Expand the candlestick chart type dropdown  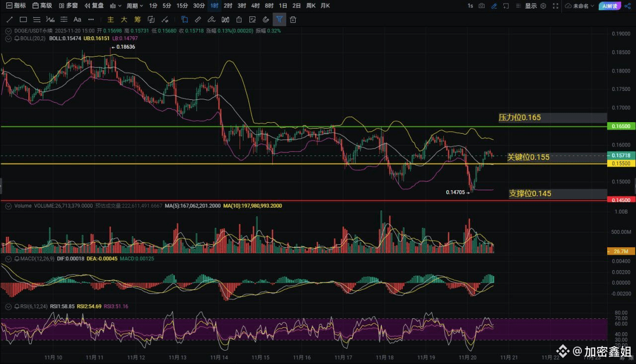pos(115,6)
